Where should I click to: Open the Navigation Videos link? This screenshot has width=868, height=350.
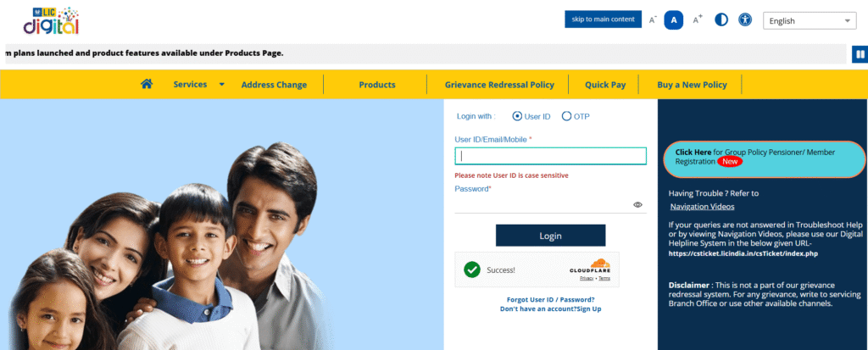[x=702, y=207]
